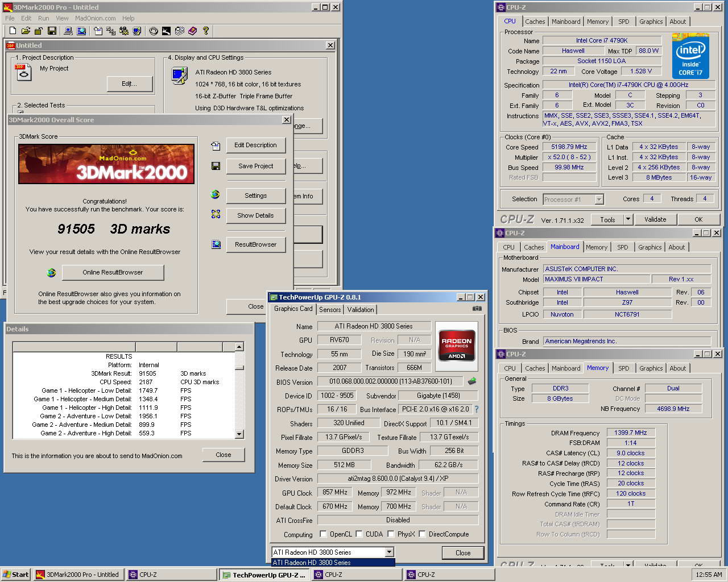Click the GPU-Z BIOS save chip icon
This screenshot has width=728, height=582.
click(471, 381)
